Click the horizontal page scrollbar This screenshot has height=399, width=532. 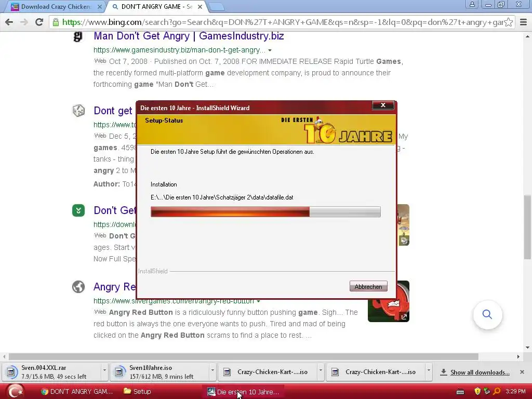(243, 356)
